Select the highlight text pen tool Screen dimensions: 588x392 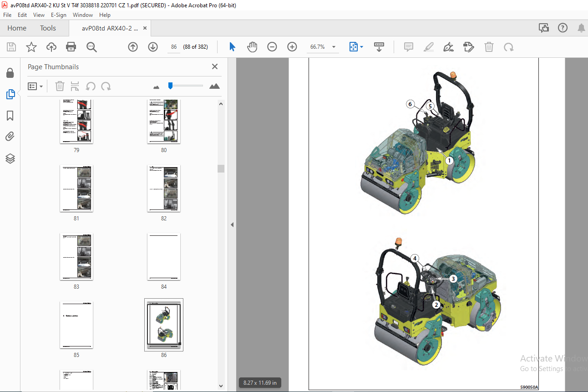(x=428, y=47)
